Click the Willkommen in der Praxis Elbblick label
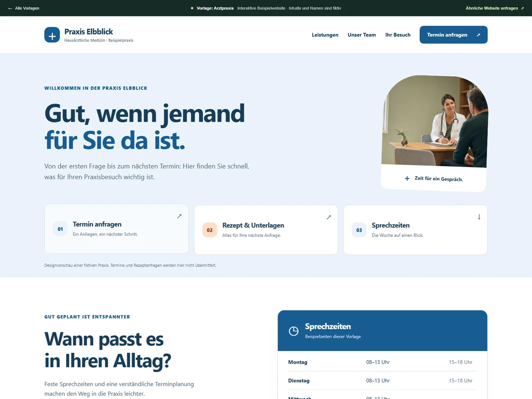Image resolution: width=532 pixels, height=399 pixels. pyautogui.click(x=96, y=88)
